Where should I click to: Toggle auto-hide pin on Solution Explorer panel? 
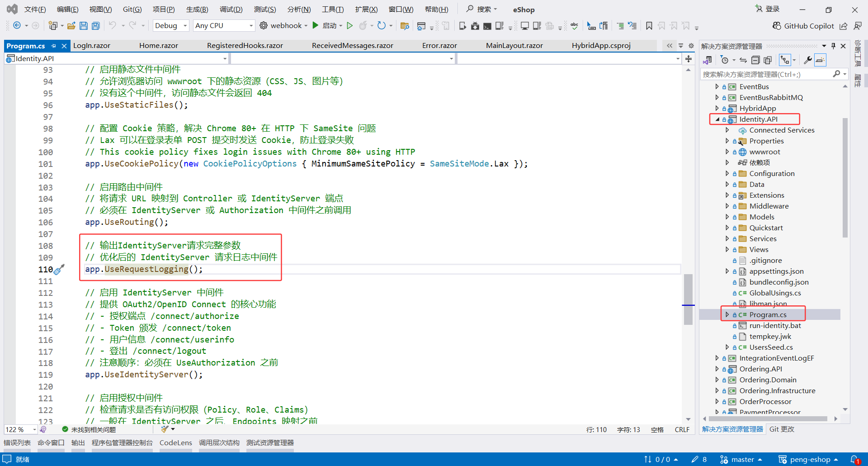point(833,46)
